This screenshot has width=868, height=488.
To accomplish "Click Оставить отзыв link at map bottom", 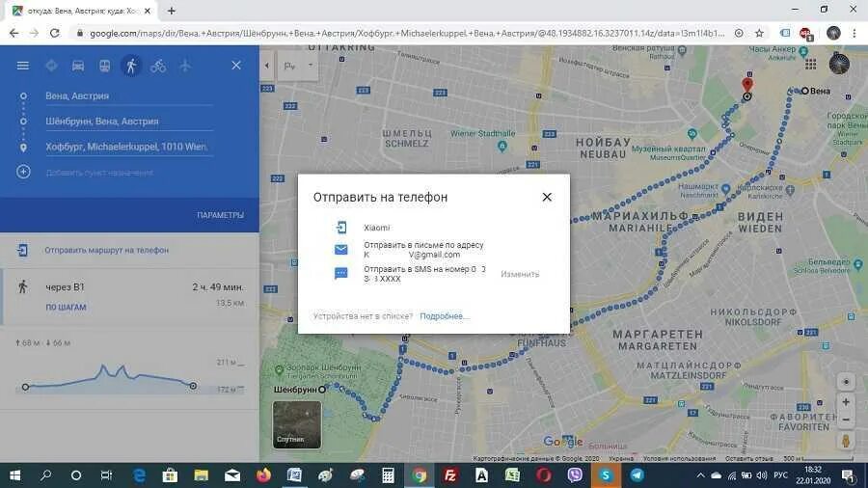I will pos(749,458).
